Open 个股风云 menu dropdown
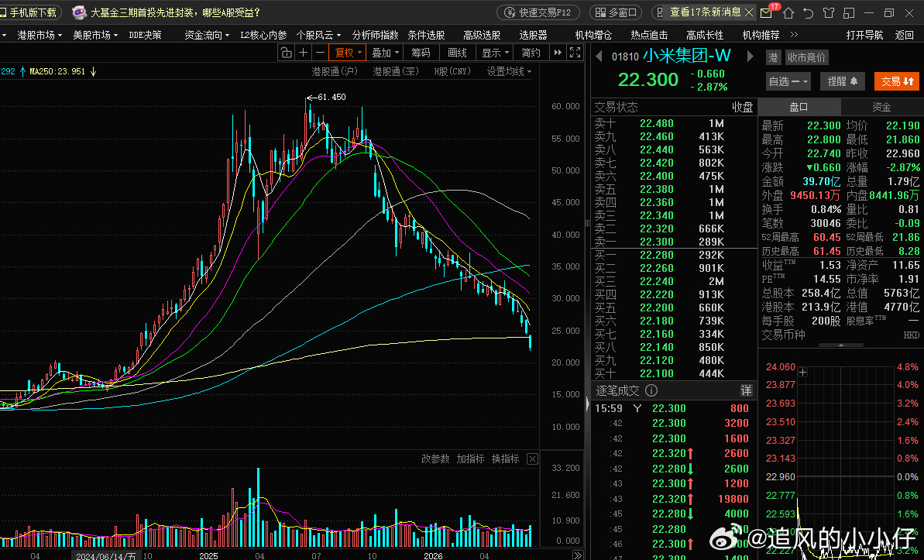The height and width of the screenshot is (560, 924). point(318,35)
